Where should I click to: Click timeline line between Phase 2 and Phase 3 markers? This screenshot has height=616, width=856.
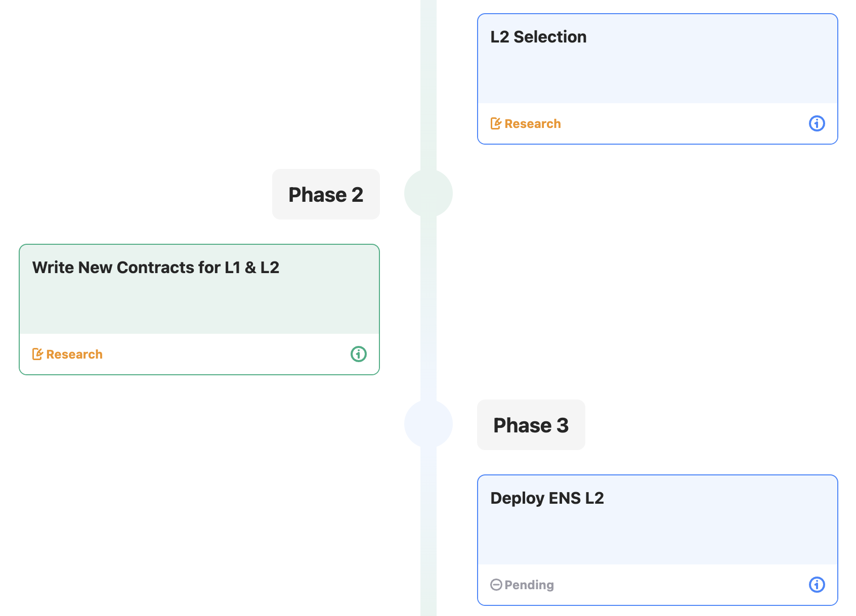pos(428,309)
